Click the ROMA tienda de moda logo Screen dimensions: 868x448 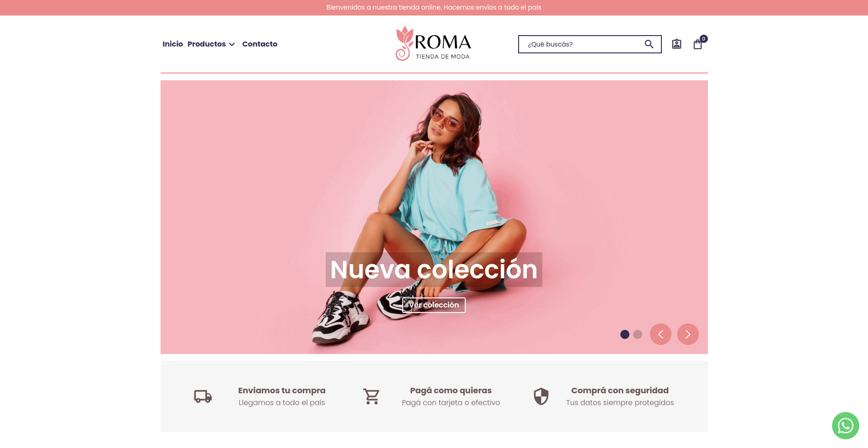(x=433, y=44)
